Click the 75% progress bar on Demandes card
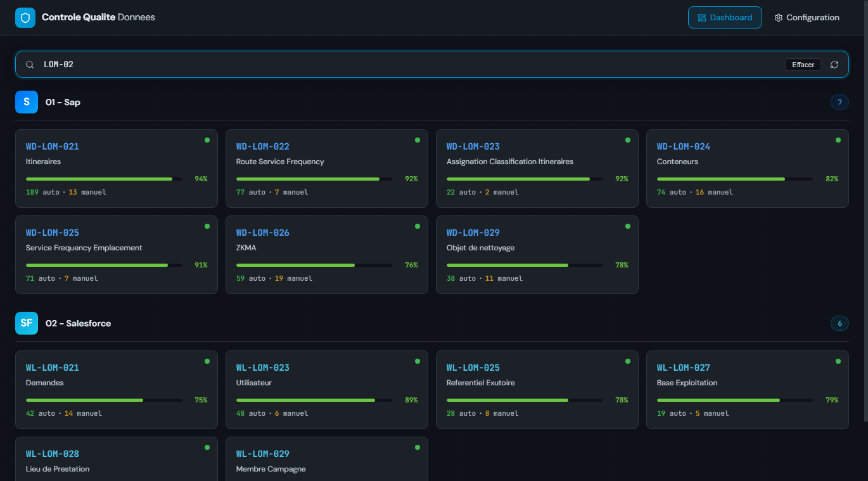This screenshot has height=481, width=868. coord(104,400)
